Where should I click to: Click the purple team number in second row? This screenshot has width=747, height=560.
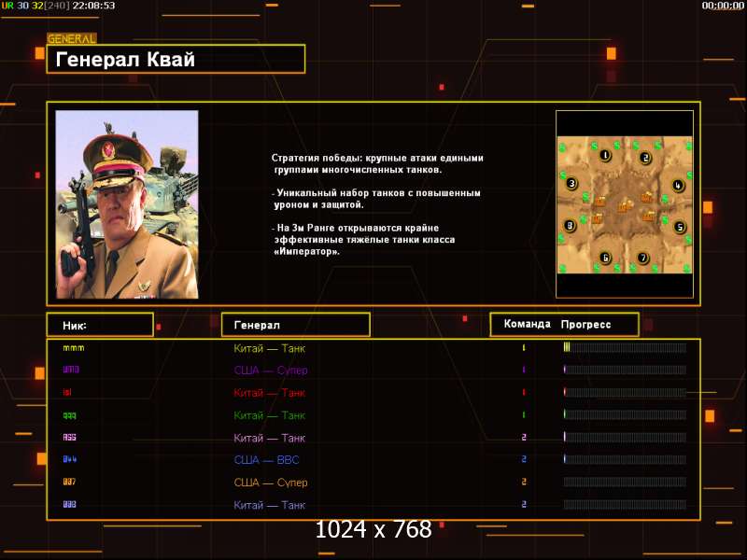(x=524, y=370)
